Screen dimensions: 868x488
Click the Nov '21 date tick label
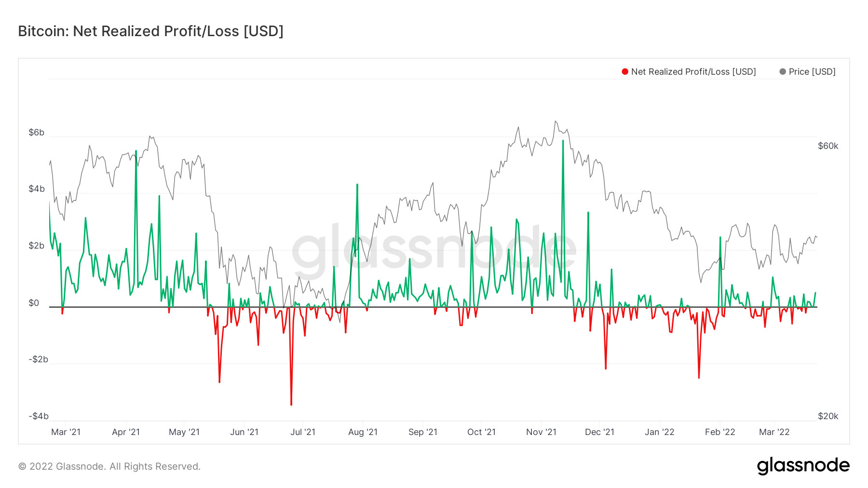[541, 432]
